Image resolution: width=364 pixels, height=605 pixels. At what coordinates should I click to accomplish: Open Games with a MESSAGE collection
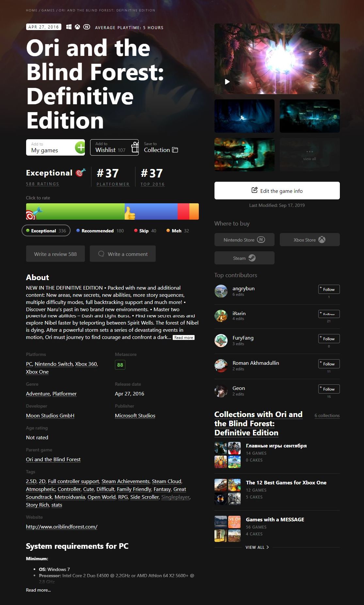point(275,519)
